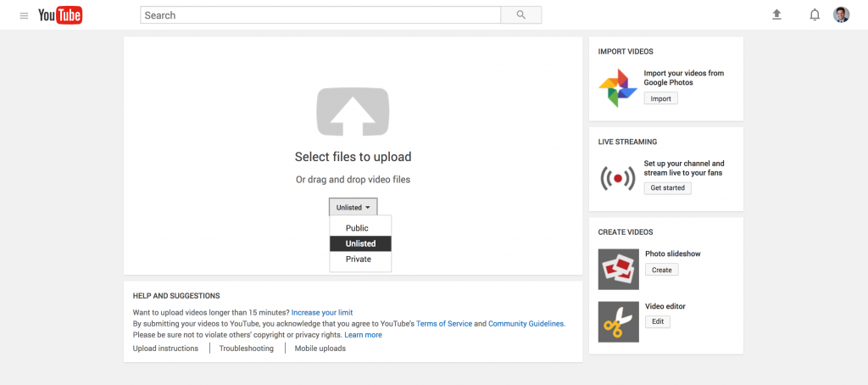Choose Private from privacy menu
The width and height of the screenshot is (868, 385).
tap(360, 259)
